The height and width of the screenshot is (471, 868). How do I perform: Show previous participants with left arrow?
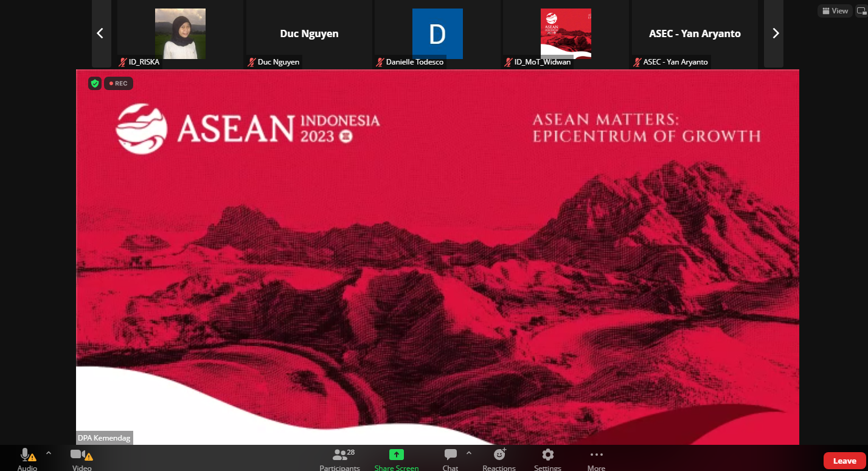click(101, 33)
